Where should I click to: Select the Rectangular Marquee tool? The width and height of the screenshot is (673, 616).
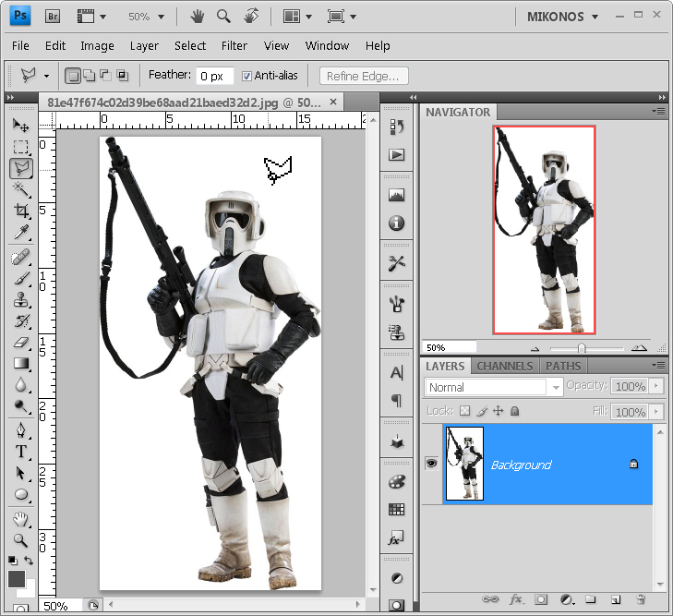(20, 147)
